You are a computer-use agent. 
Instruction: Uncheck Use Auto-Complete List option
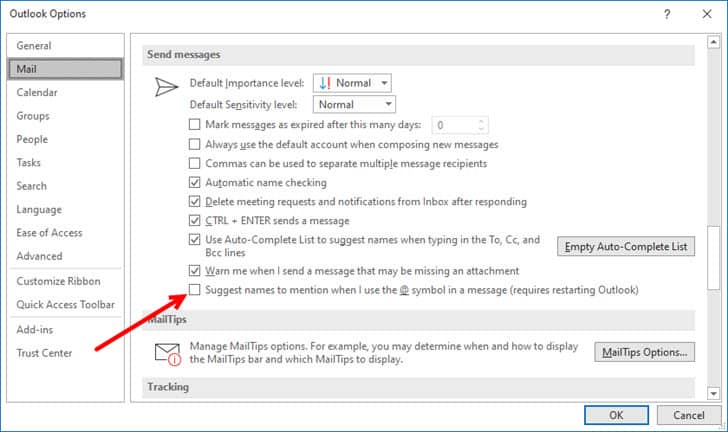[x=195, y=240]
